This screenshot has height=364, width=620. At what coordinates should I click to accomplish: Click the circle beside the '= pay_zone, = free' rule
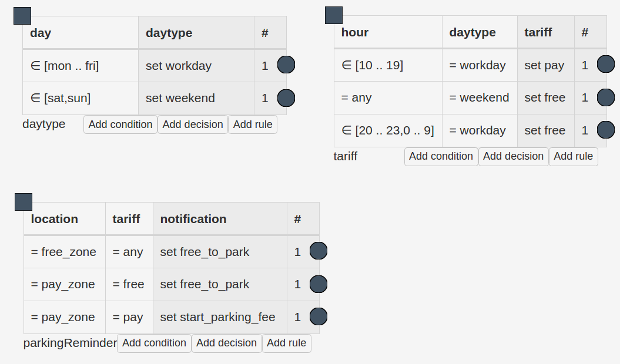[318, 284]
